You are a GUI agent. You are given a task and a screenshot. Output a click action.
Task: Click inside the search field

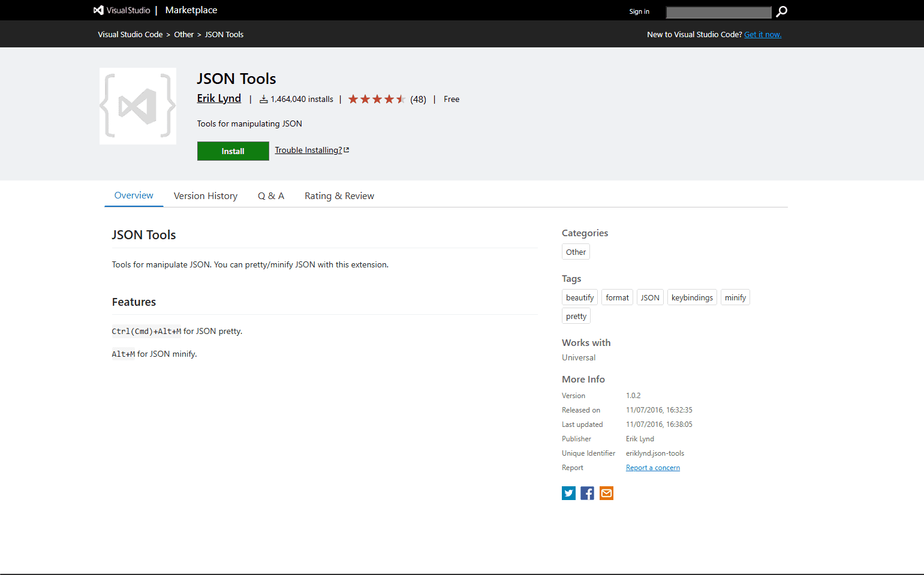pyautogui.click(x=718, y=12)
